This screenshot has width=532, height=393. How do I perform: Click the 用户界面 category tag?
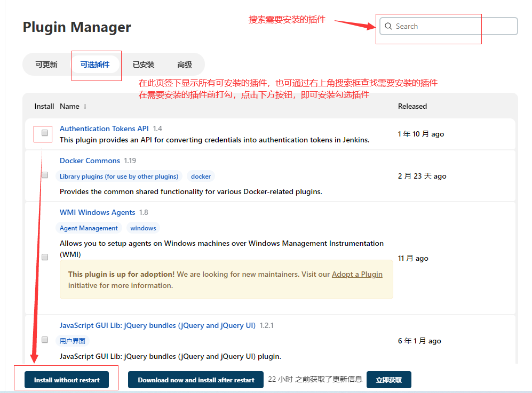72,341
